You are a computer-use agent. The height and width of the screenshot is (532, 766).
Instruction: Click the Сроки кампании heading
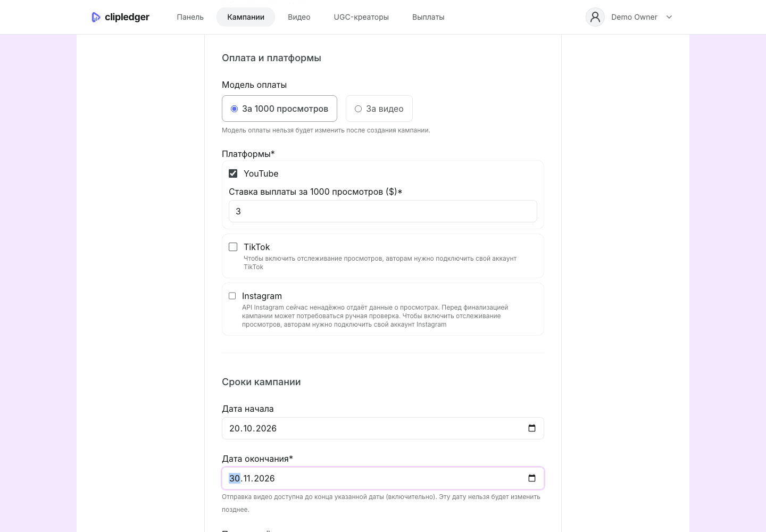[x=261, y=382]
